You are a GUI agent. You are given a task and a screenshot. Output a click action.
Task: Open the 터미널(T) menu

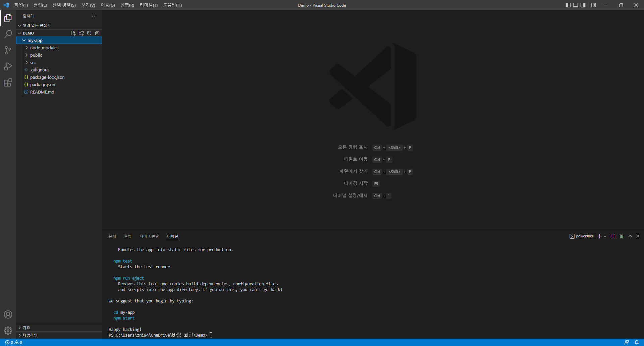(x=149, y=5)
